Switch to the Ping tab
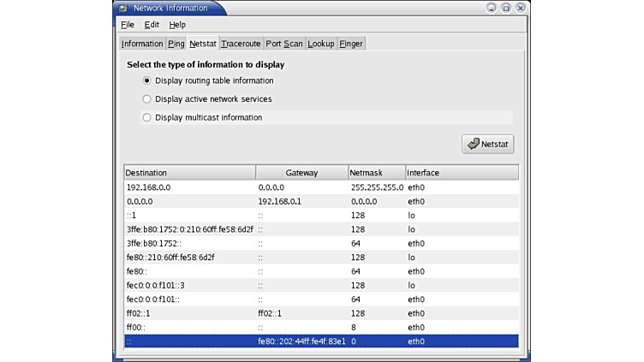Screen dimensions: 644x362 176,44
